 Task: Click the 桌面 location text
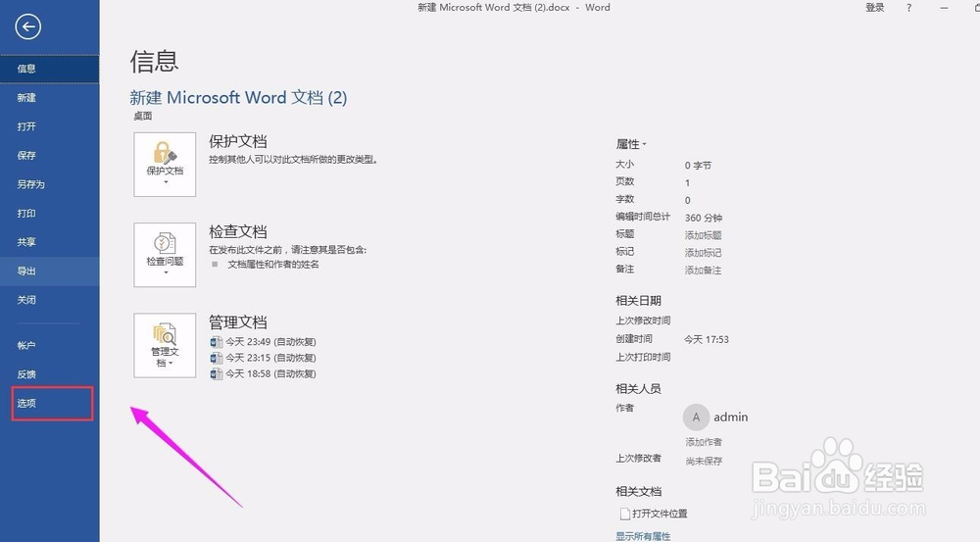coord(142,117)
